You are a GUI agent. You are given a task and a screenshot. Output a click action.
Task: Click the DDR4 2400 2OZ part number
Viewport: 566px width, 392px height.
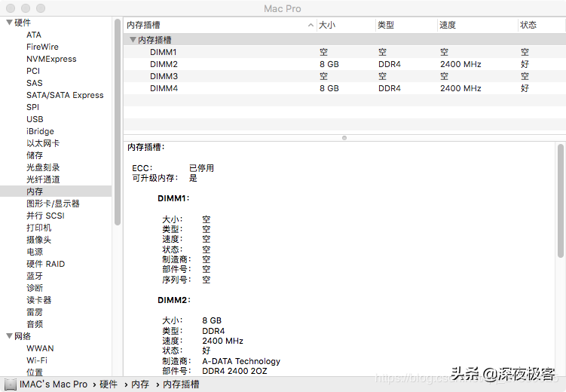pos(234,371)
